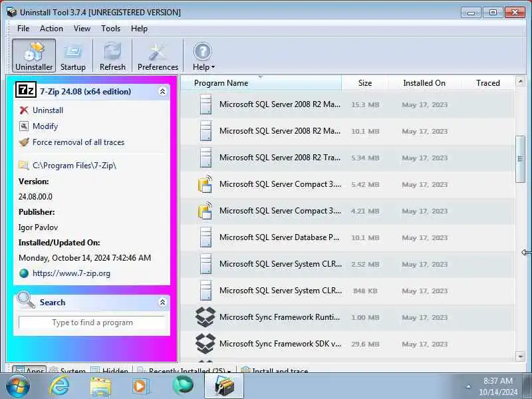Open Preferences from the toolbar
This screenshot has width=532, height=399.
pos(158,52)
